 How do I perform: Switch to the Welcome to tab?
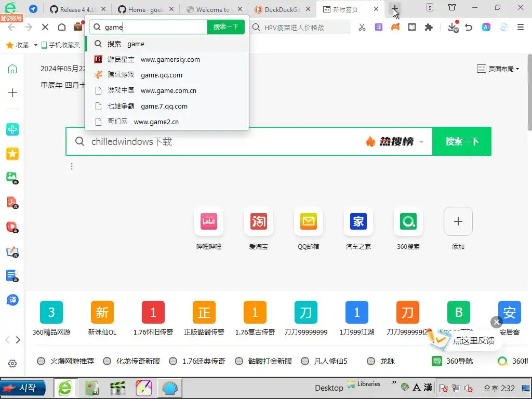pos(215,9)
